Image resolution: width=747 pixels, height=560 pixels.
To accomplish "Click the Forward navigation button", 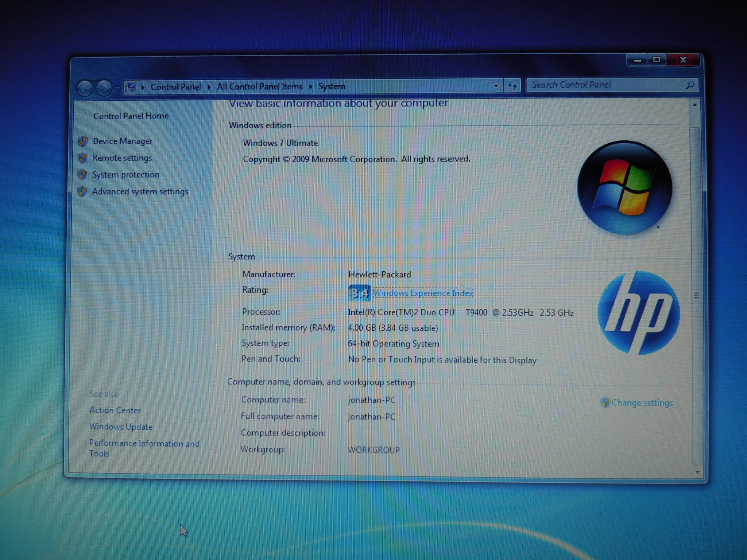I will coord(104,88).
